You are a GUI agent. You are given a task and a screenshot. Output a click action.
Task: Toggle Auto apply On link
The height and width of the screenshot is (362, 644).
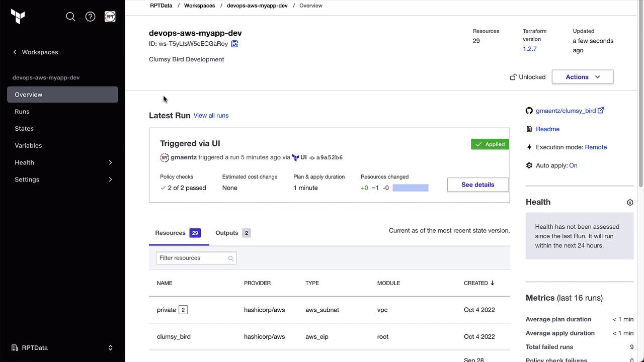(573, 165)
